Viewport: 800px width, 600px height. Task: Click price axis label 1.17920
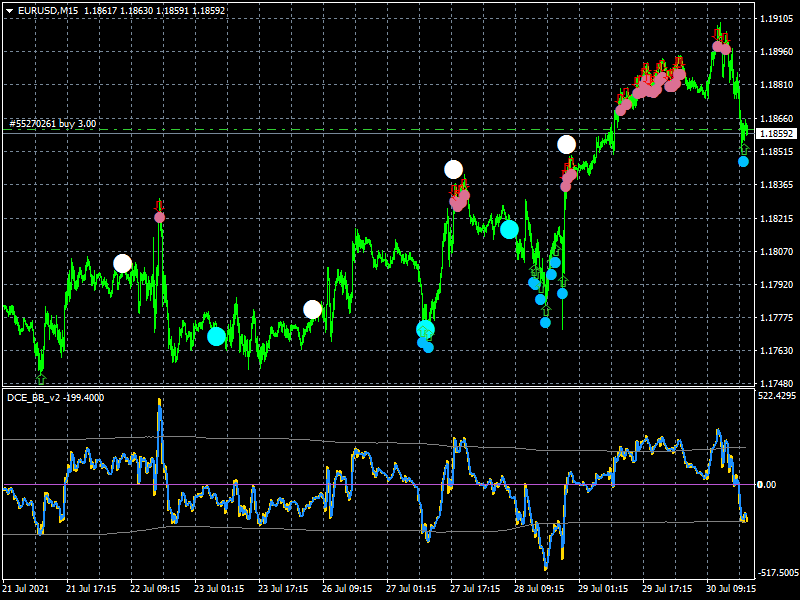pos(777,284)
